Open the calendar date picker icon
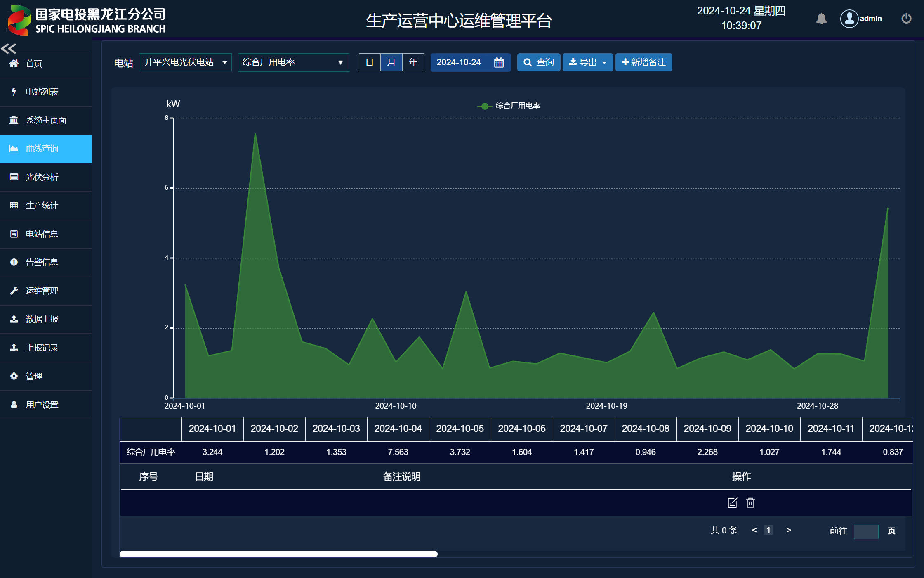Image resolution: width=924 pixels, height=578 pixels. pos(499,62)
